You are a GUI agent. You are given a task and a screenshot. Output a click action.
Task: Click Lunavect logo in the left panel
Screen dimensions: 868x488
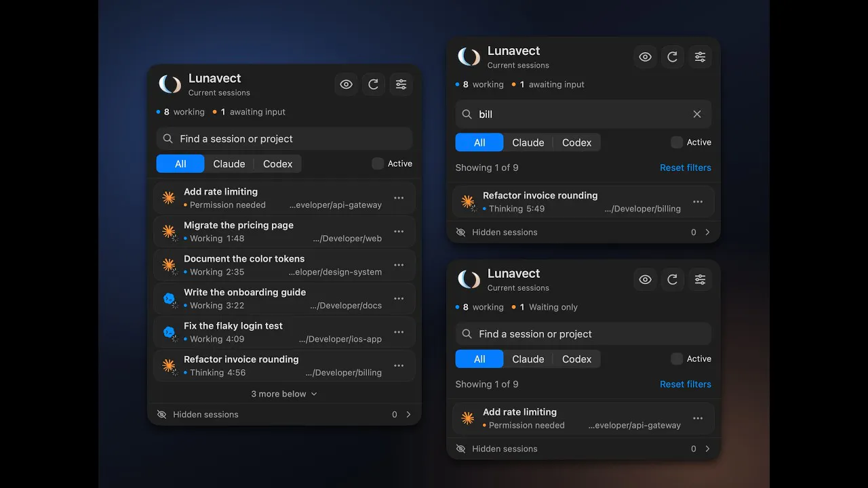tap(170, 84)
